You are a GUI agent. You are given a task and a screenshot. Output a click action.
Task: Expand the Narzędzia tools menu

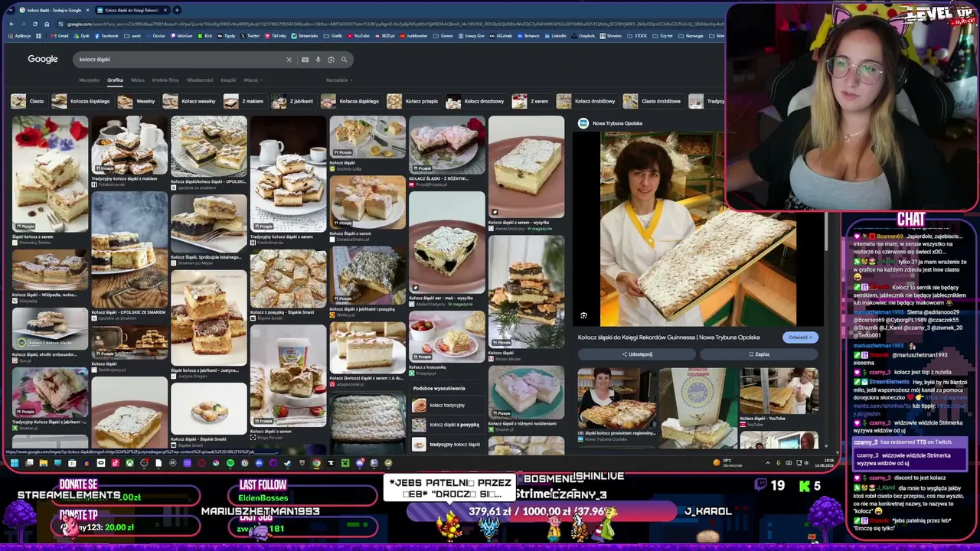point(339,80)
